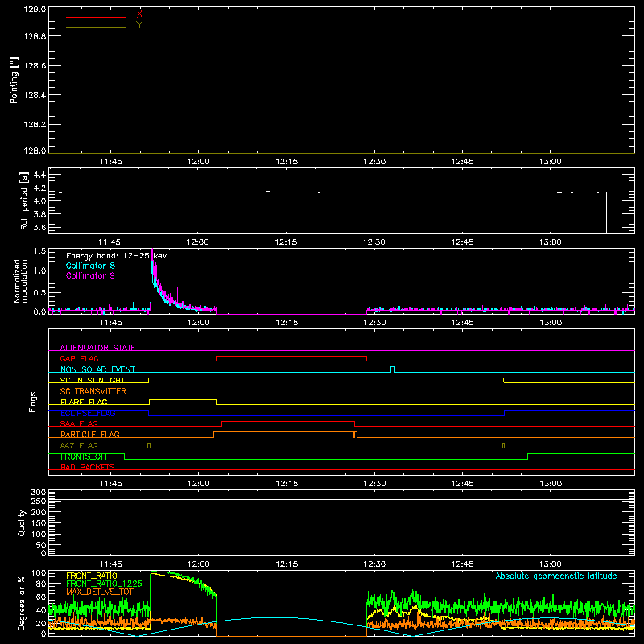Viewport: 644px width, 644px height.
Task: Click the Energy band: 12-25 keV text
Action: click(117, 256)
